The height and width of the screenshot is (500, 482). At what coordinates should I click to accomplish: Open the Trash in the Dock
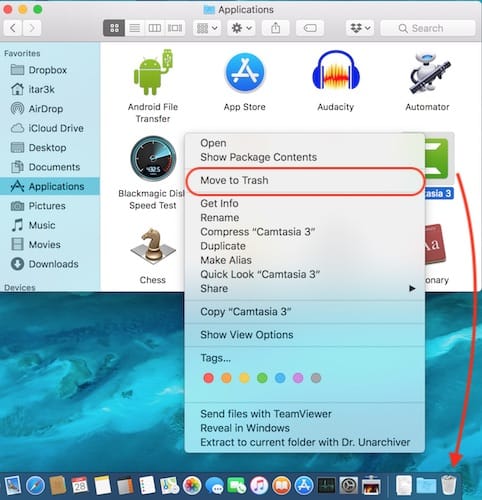(x=448, y=485)
